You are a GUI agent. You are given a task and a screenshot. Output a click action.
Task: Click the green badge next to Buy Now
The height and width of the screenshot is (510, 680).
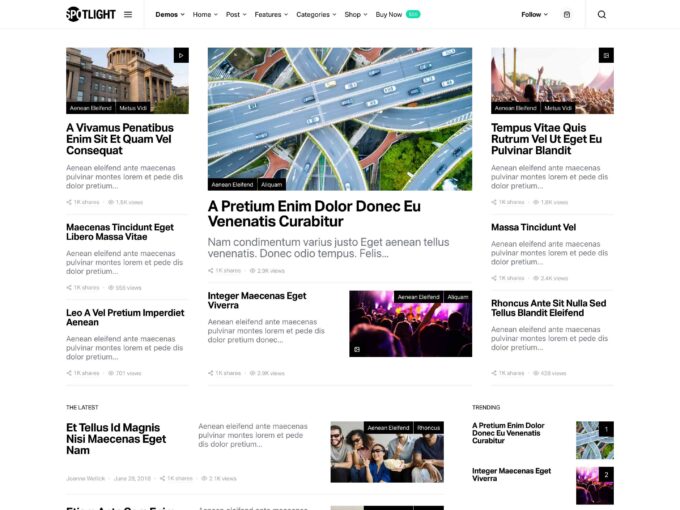tap(413, 14)
